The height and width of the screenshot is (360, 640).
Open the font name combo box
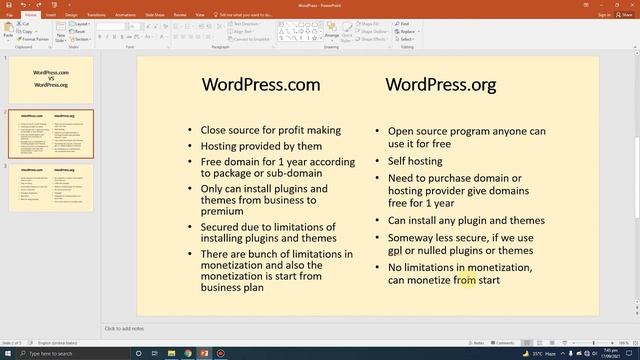[x=111, y=27]
